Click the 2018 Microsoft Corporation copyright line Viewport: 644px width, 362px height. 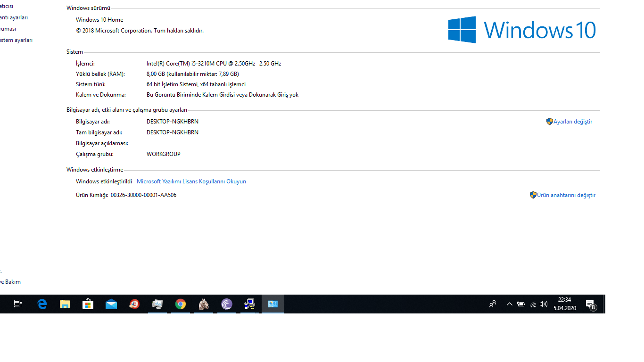[x=140, y=31]
